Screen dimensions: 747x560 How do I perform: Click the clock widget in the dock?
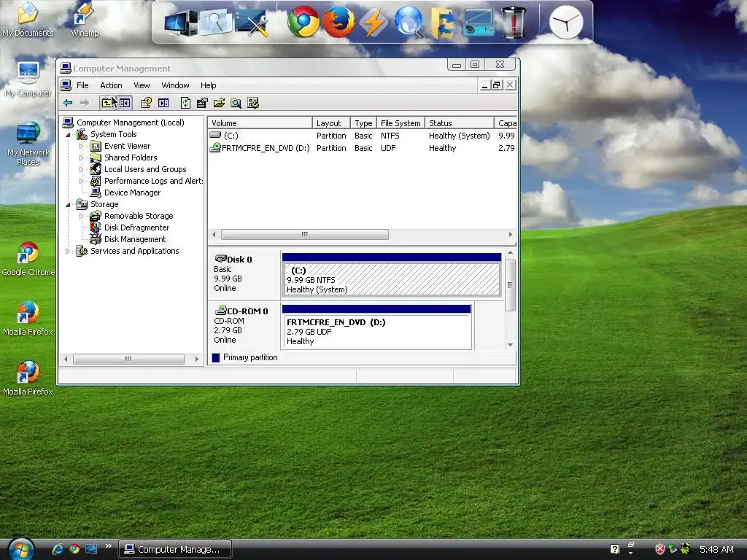coord(566,23)
